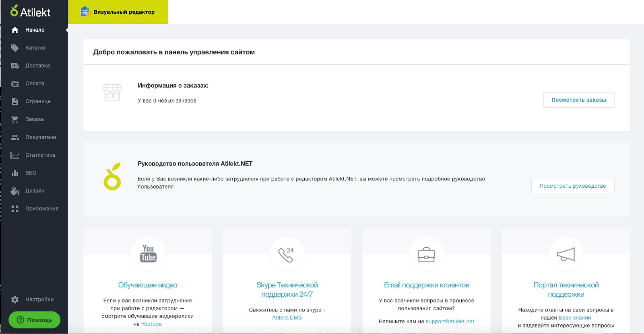This screenshot has width=644, height=334.
Task: Click the store icon beside order information
Action: click(112, 92)
